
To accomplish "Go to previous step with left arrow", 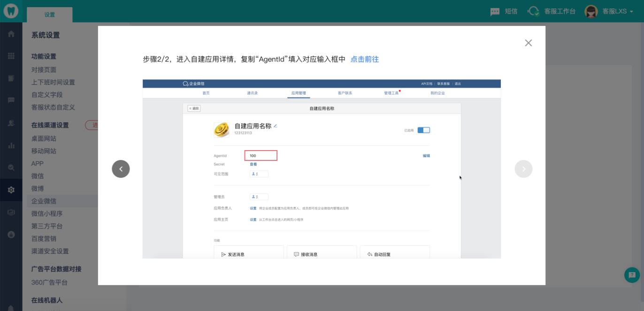I will tap(121, 169).
